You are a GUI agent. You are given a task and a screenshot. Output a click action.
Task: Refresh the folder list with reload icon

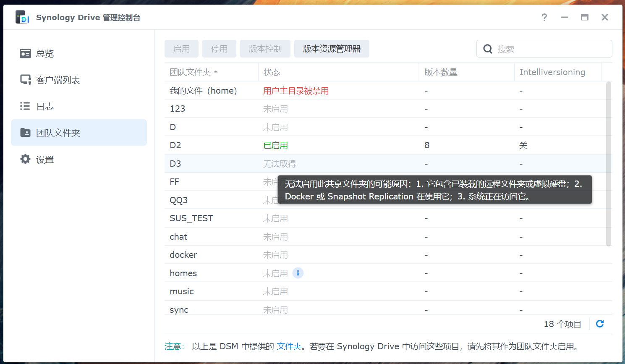tap(600, 324)
